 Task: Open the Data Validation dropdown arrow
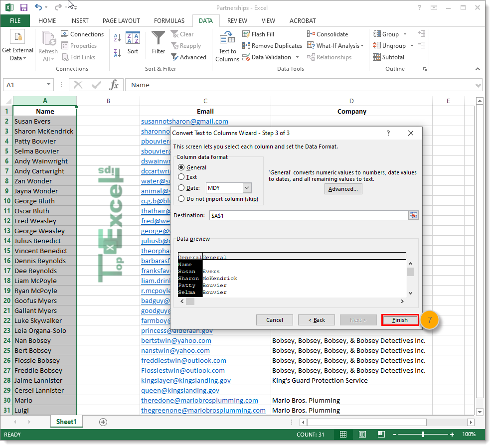click(x=298, y=57)
